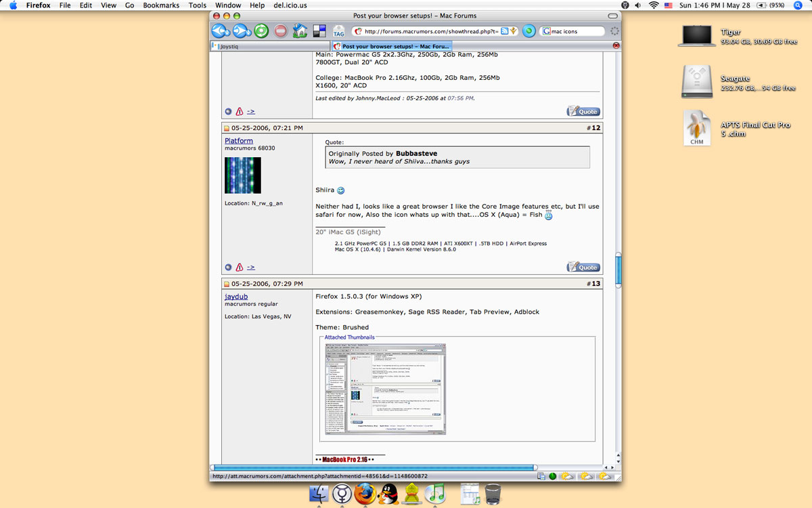812x508 pixels.
Task: Click Platform's avatar image
Action: 243,175
